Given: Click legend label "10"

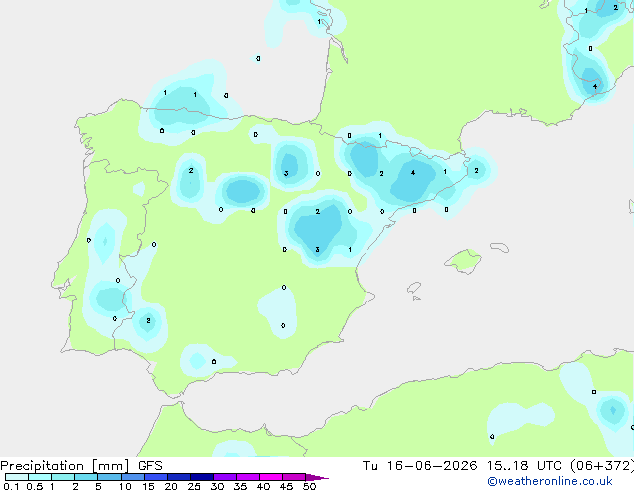Looking at the screenshot, I should [x=125, y=486].
